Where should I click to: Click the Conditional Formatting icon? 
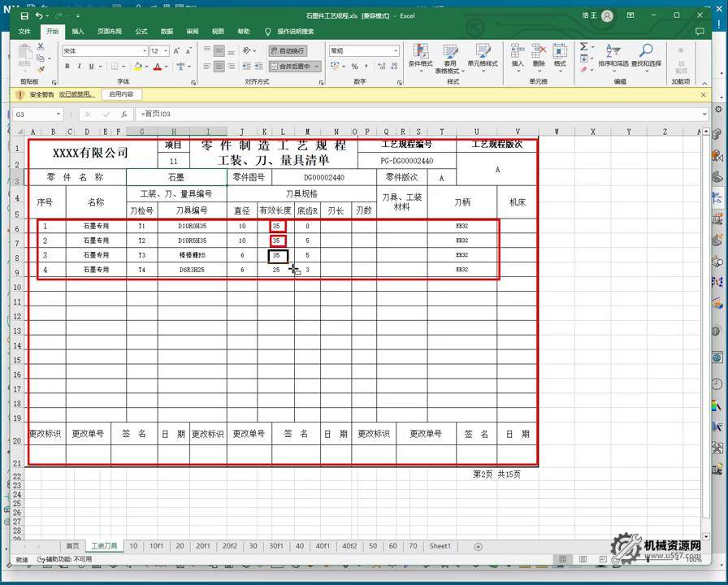coord(420,55)
